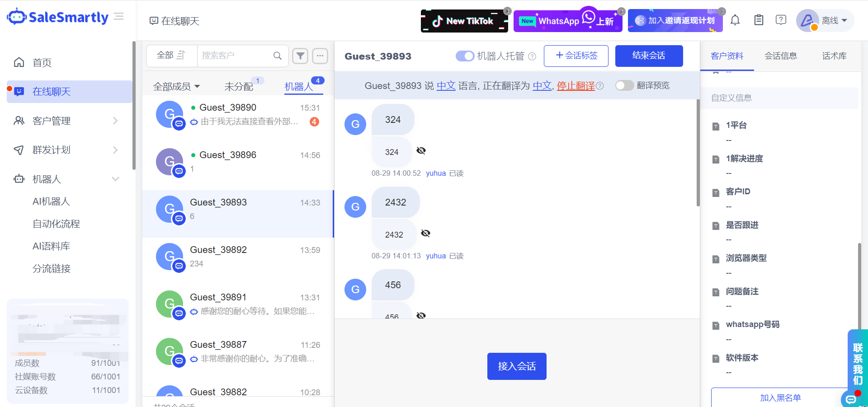Open the clipboard tasks icon

[759, 20]
